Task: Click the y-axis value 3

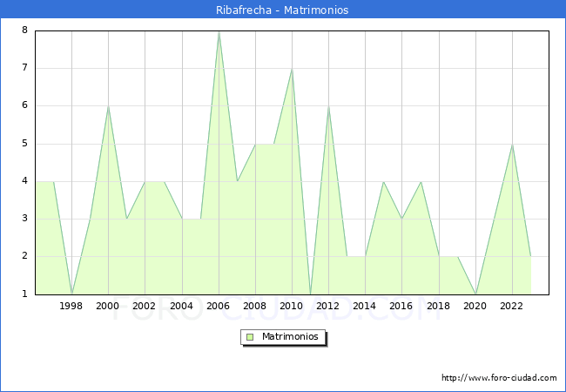Action: click(24, 219)
